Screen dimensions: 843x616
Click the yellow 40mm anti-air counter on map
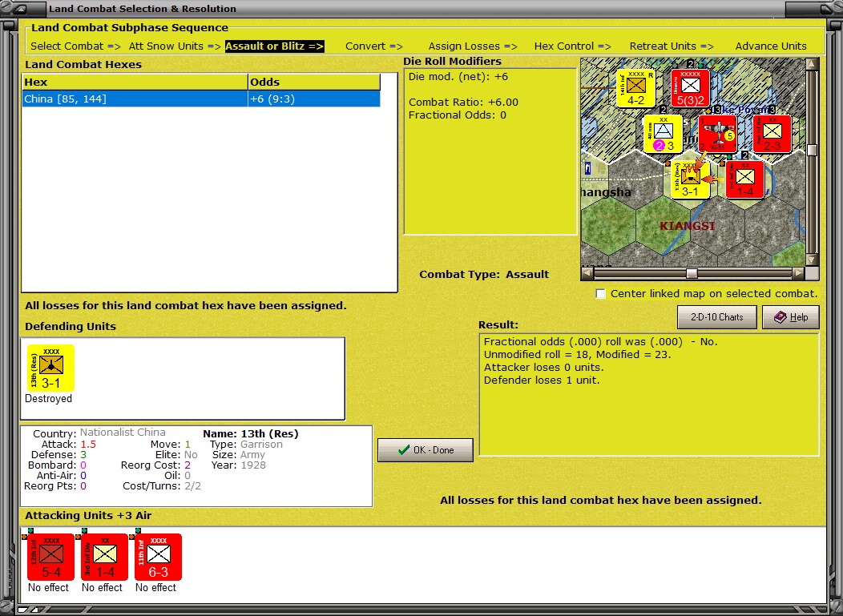[x=663, y=134]
